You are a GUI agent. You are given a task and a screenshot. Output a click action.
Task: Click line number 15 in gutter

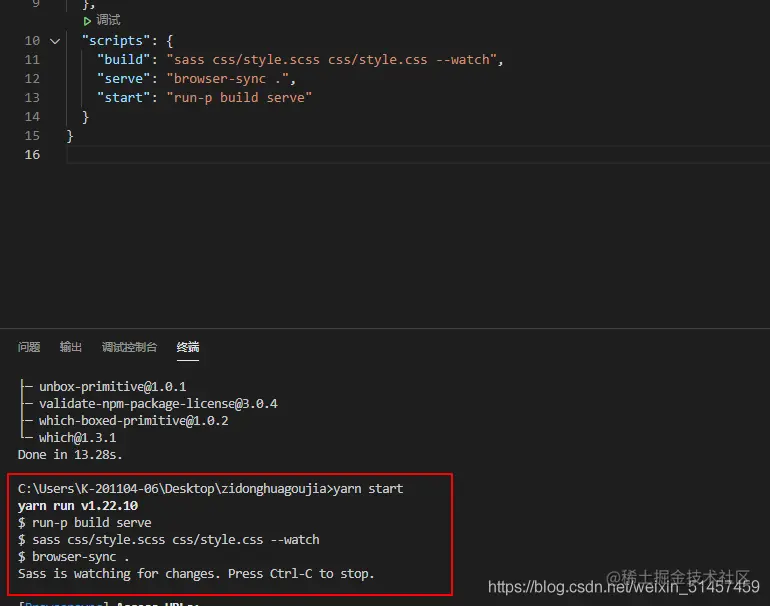click(32, 136)
